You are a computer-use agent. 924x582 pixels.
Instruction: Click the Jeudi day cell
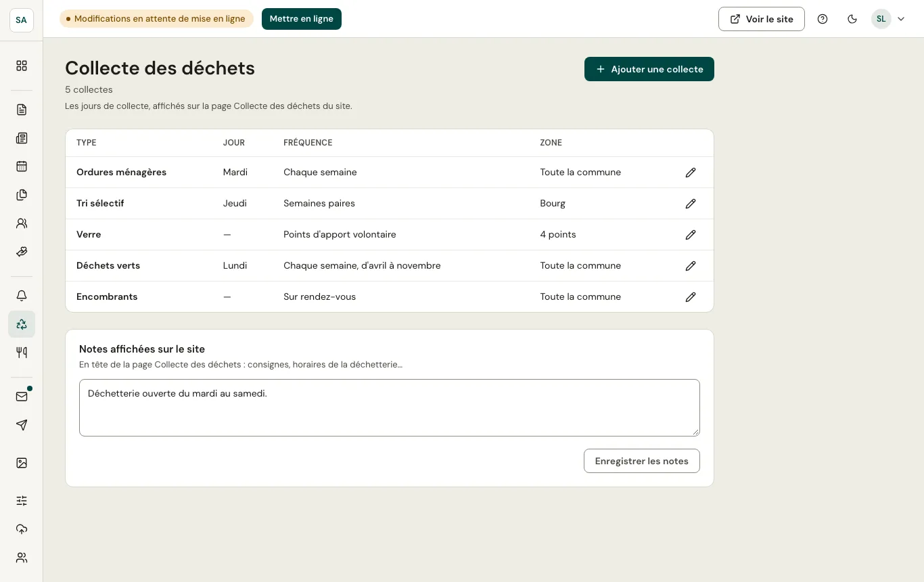[x=235, y=203]
